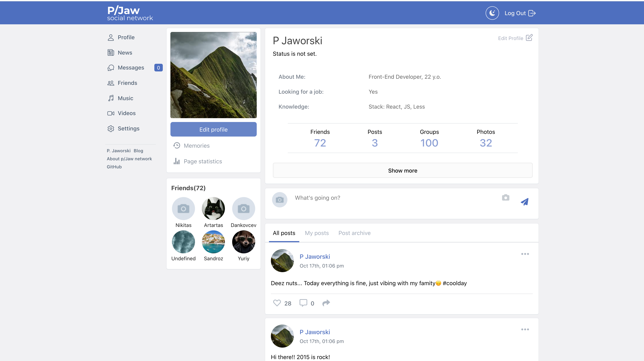
Task: Open comments on Deez nuts post
Action: point(303,303)
